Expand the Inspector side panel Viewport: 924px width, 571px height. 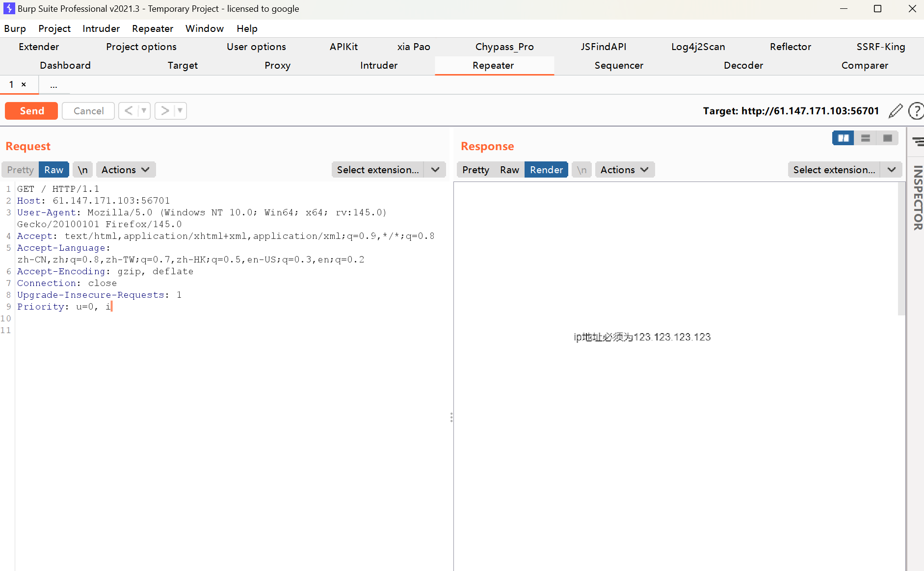(x=918, y=198)
